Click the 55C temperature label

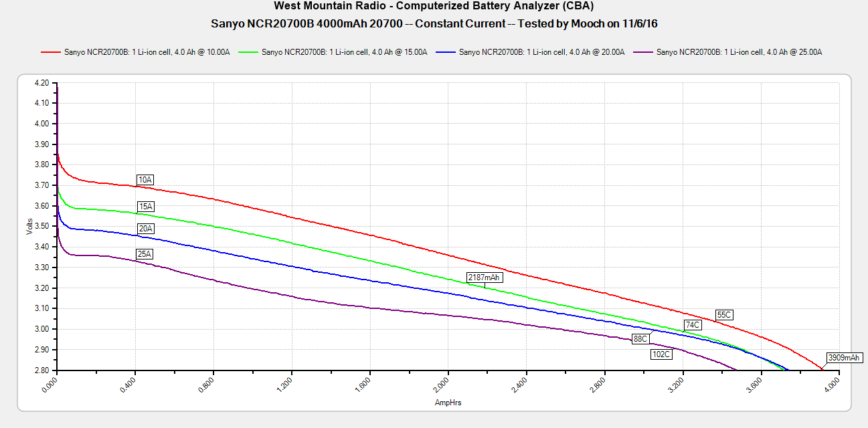[724, 314]
